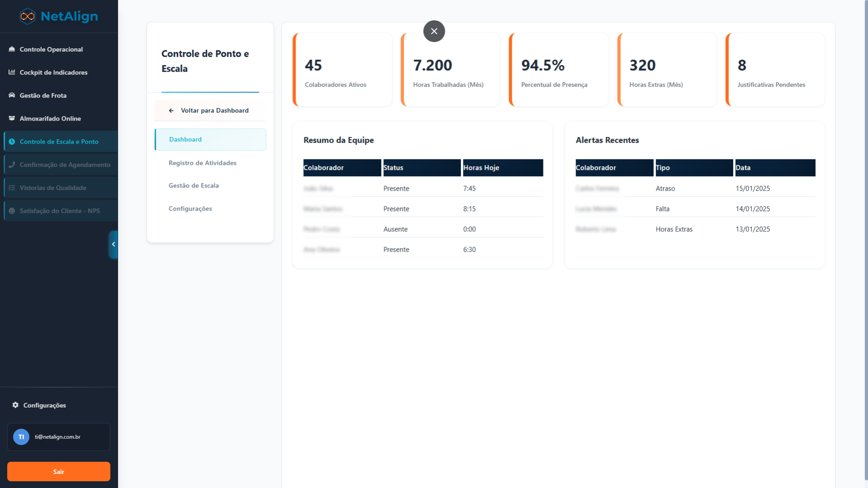Click the NetAlign infinity logo icon

27,16
